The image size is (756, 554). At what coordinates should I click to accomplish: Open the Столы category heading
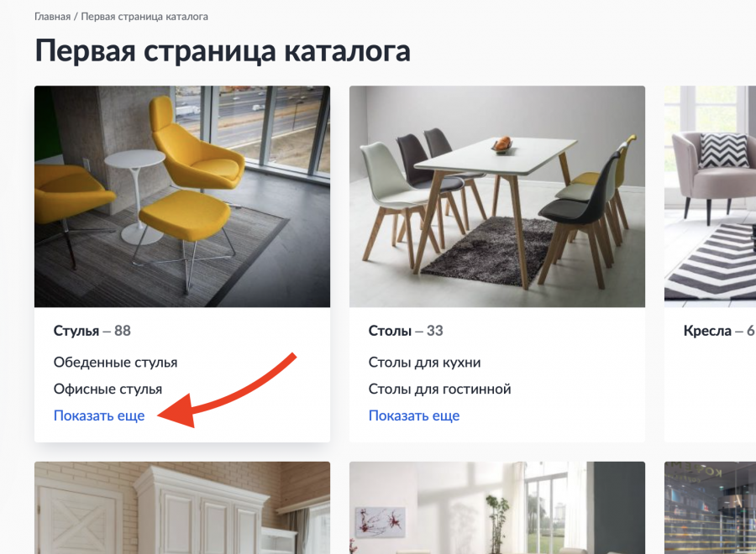390,331
